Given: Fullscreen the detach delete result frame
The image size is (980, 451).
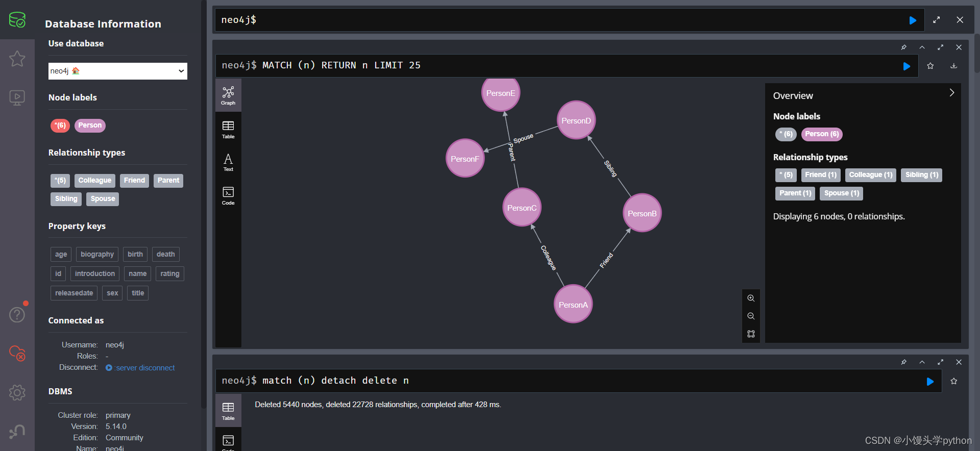Looking at the screenshot, I should tap(940, 362).
